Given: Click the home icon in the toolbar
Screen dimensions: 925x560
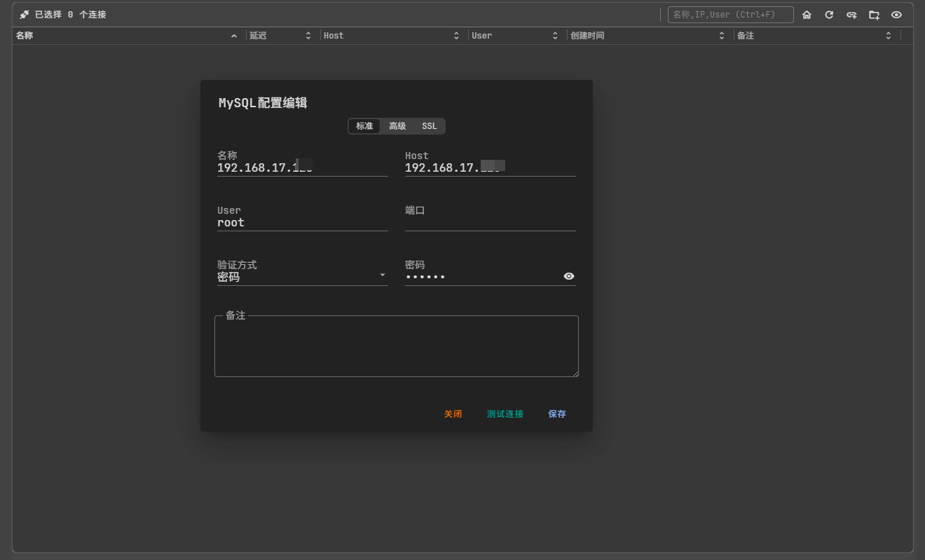Looking at the screenshot, I should [x=807, y=15].
